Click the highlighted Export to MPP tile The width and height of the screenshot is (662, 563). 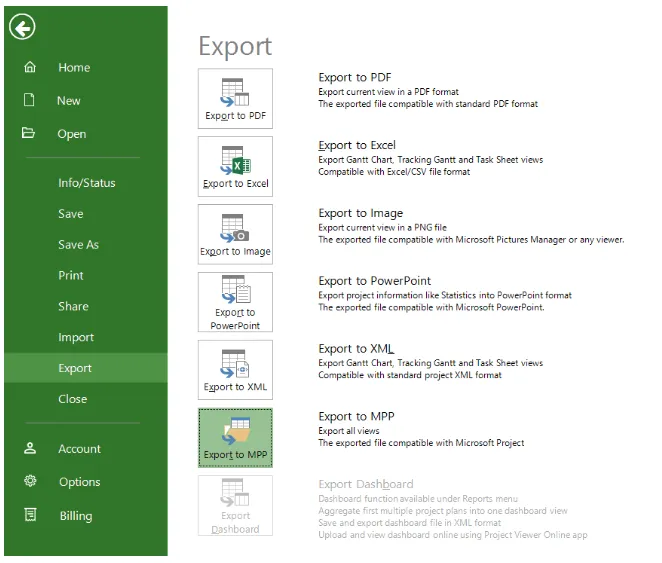[x=235, y=438]
